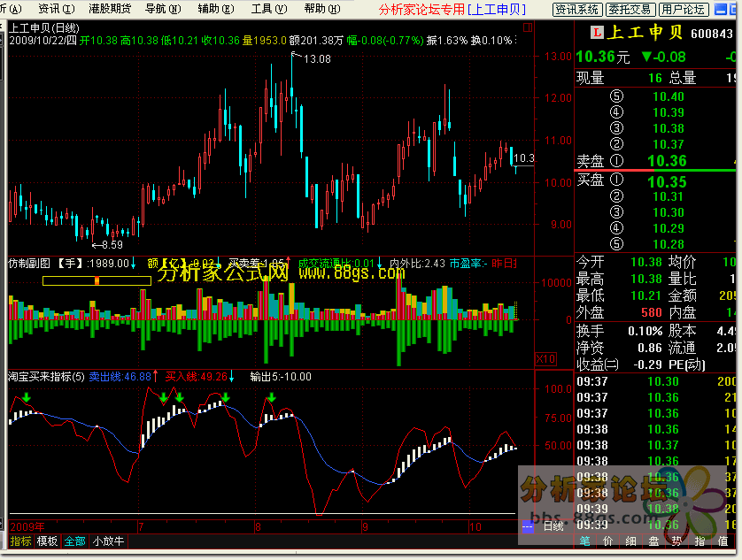Select the 指 tab in quote panel

699,541
